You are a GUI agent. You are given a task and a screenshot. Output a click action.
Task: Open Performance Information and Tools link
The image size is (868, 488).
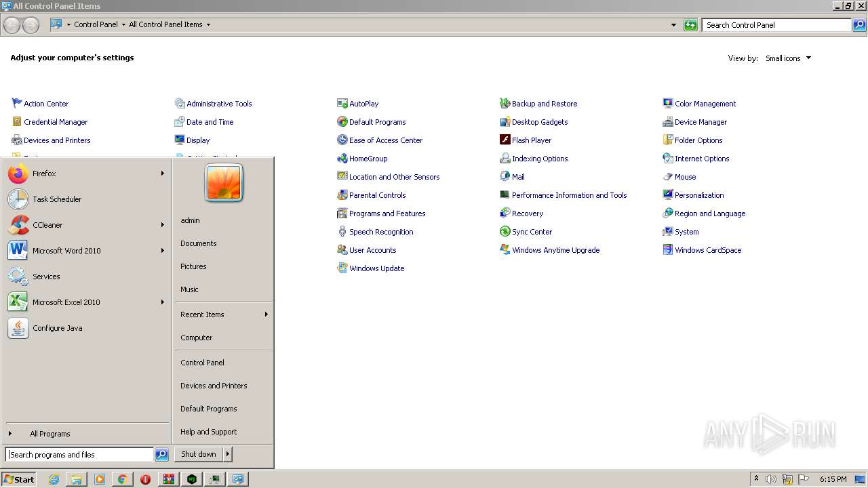(564, 195)
